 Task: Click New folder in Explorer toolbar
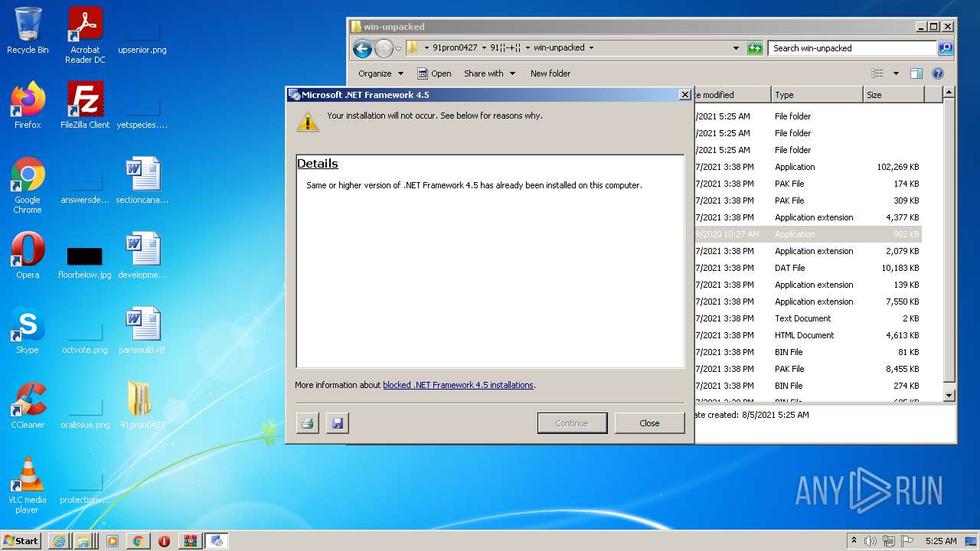(550, 73)
